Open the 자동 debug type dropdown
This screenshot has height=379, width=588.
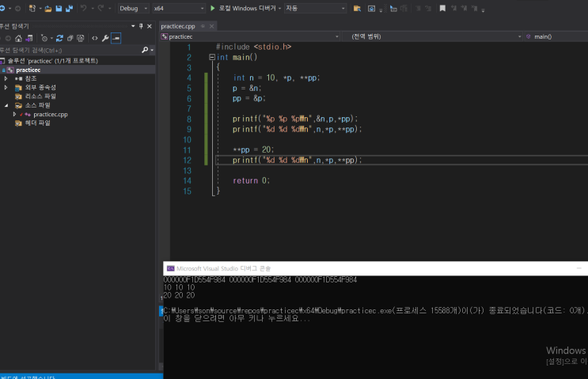[x=315, y=8]
